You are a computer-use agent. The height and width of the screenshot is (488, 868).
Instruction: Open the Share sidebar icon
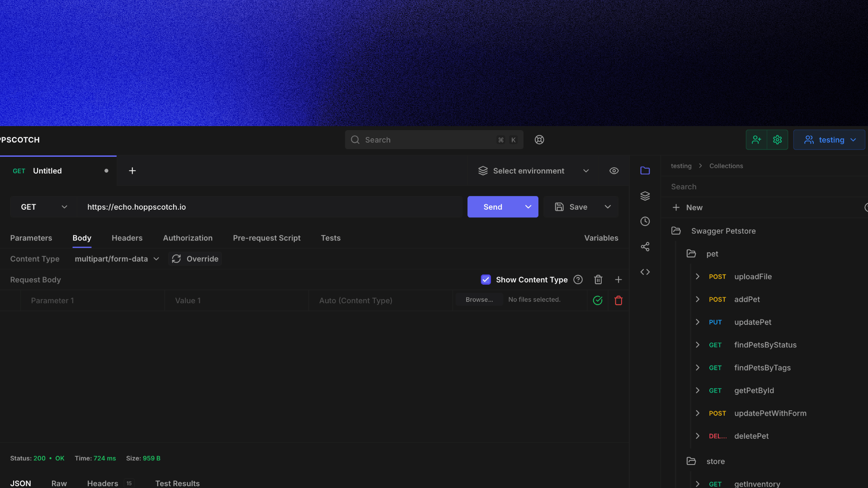tap(645, 246)
